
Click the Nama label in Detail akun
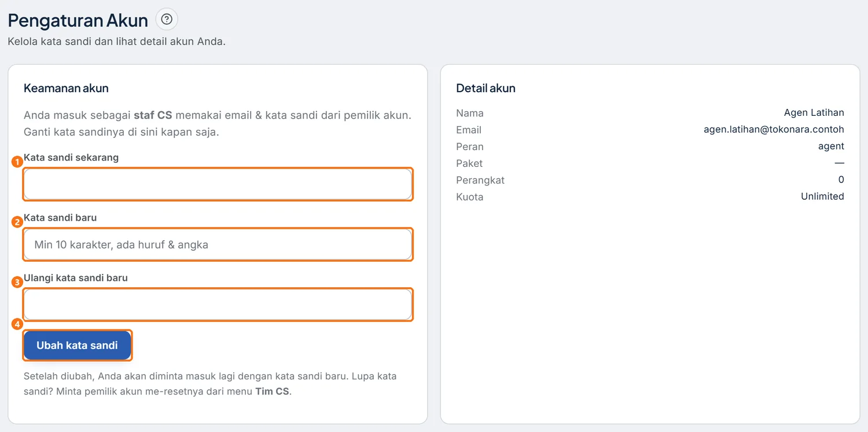470,113
